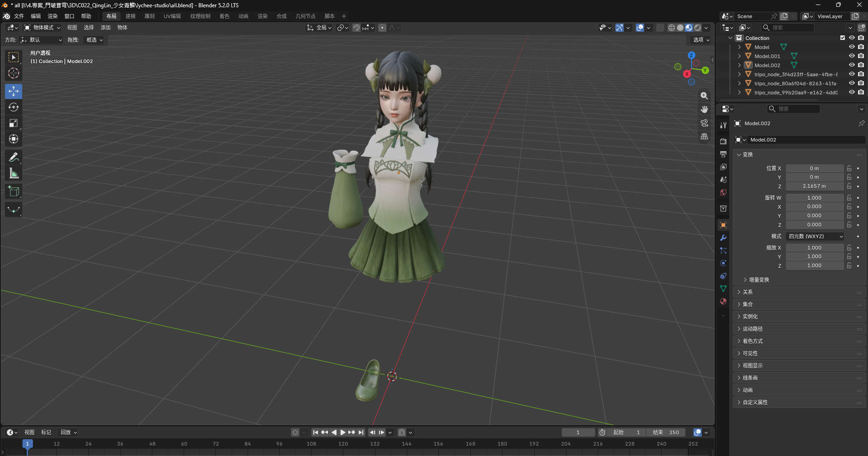Switch to the 几何节点 workspace tab
Image resolution: width=868 pixels, height=456 pixels.
[x=306, y=16]
